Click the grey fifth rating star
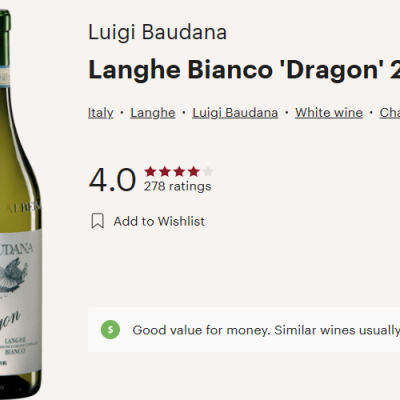Viewport: 400px width, 400px height. click(x=208, y=172)
